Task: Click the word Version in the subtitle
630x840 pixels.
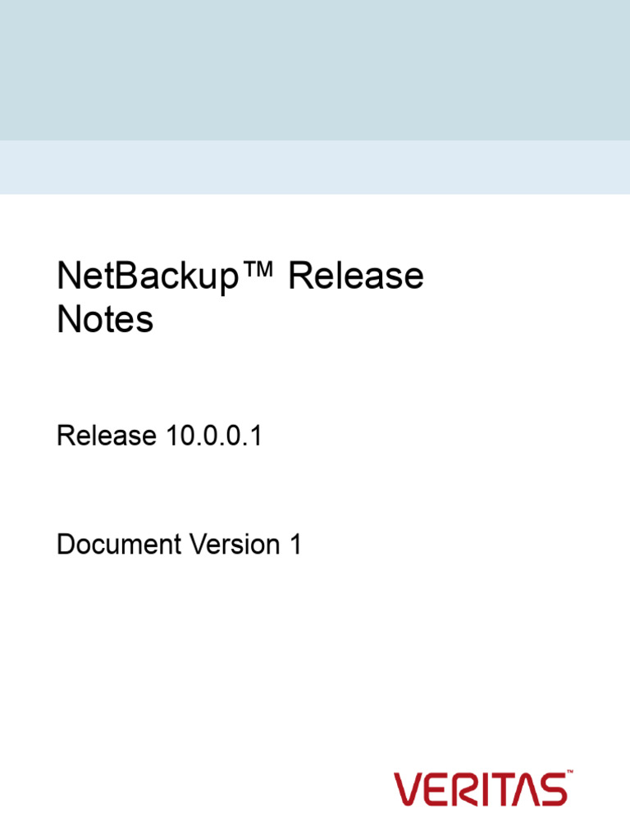Action: (235, 545)
